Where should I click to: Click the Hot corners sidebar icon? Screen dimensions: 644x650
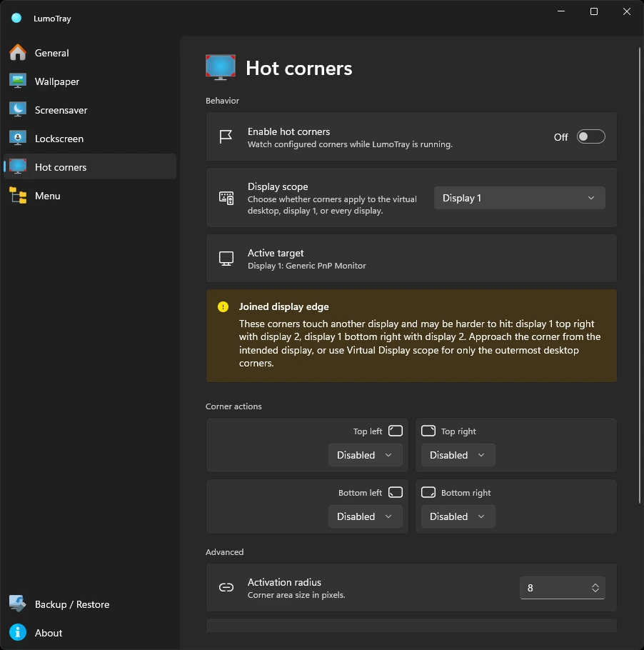point(18,166)
